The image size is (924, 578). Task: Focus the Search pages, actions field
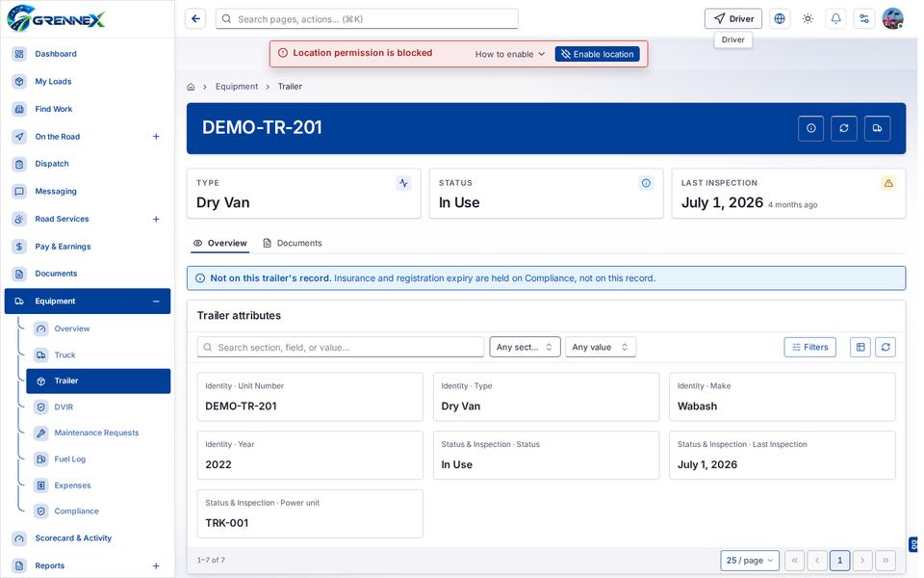(367, 19)
